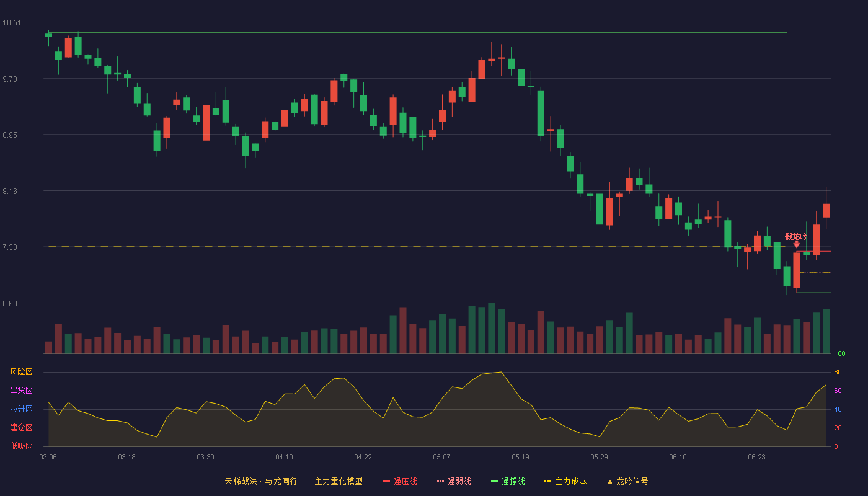Click the blue 40 indicator scale value
868x496 pixels.
(838, 410)
